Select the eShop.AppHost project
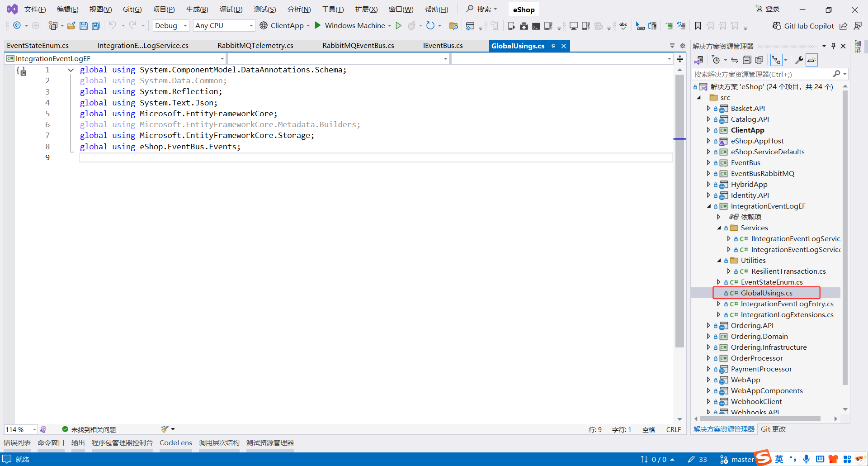The image size is (868, 466). point(757,141)
